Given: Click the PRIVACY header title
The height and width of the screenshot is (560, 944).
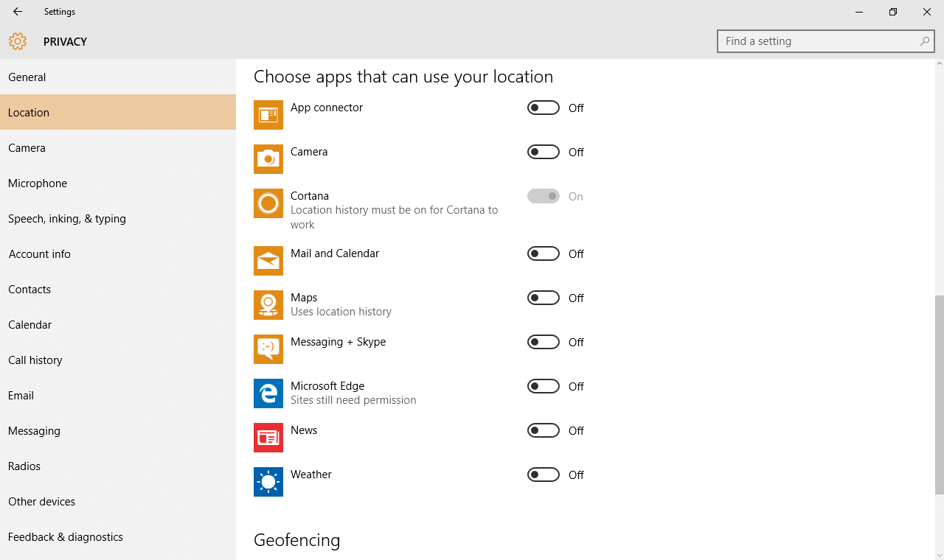Looking at the screenshot, I should (65, 42).
